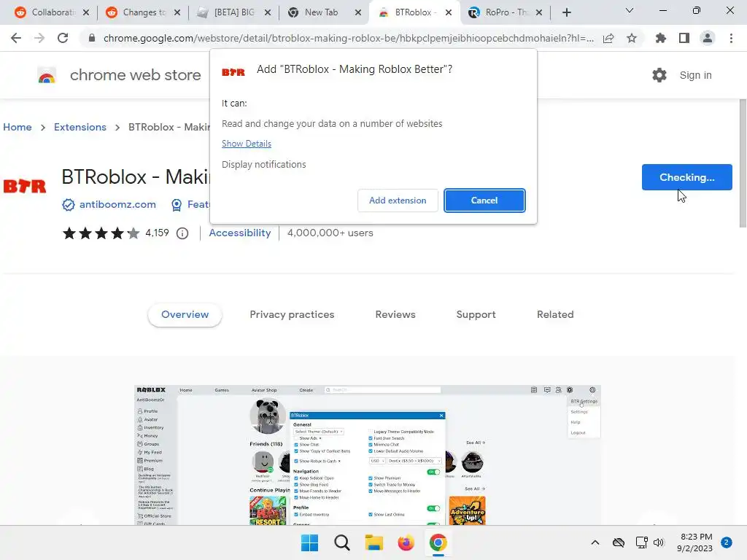This screenshot has width=747, height=560.
Task: Click Cancel in the install dialog
Action: click(484, 201)
